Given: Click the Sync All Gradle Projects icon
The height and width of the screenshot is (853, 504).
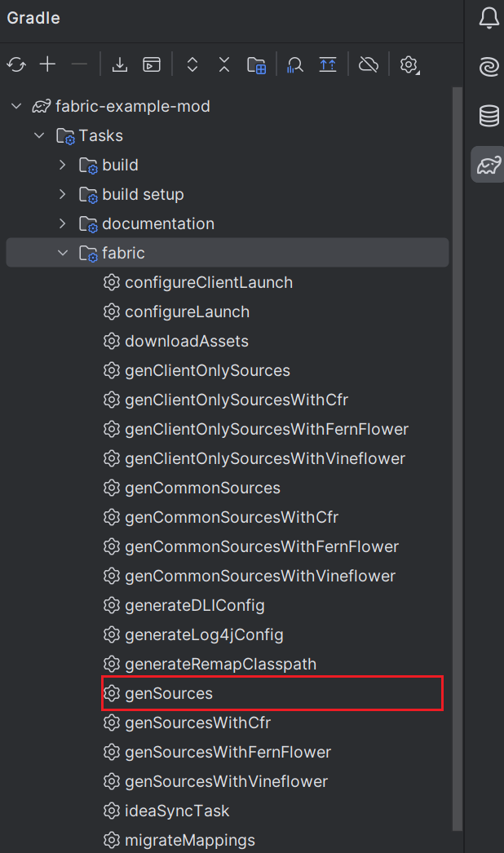Looking at the screenshot, I should 16,64.
